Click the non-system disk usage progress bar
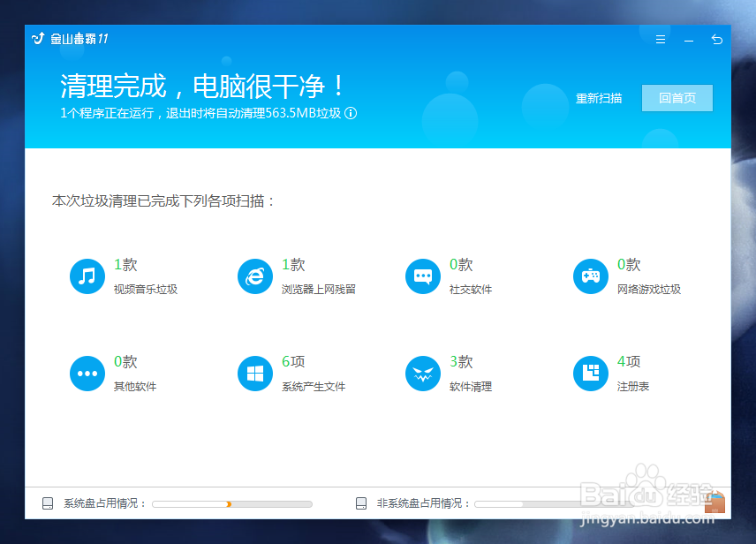The height and width of the screenshot is (544, 756). (554, 504)
